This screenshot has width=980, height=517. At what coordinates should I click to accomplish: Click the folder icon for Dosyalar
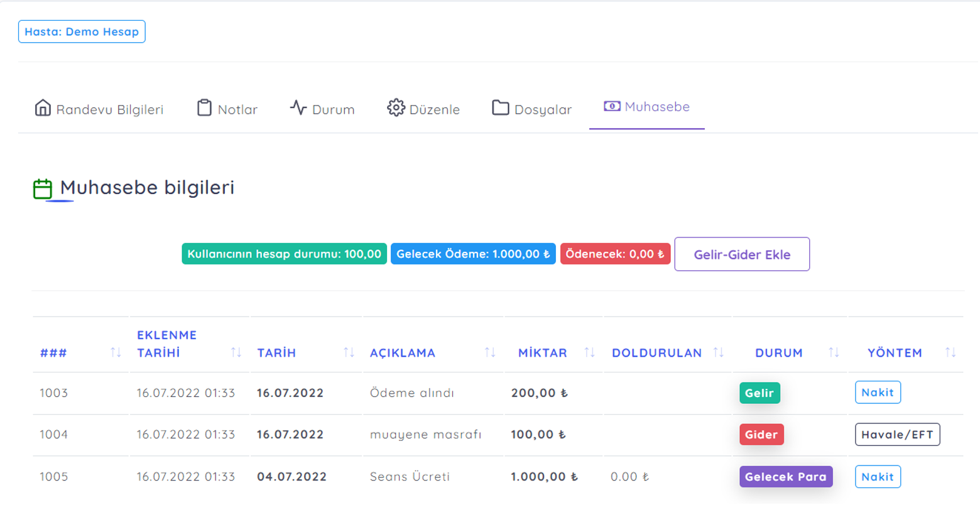click(500, 108)
